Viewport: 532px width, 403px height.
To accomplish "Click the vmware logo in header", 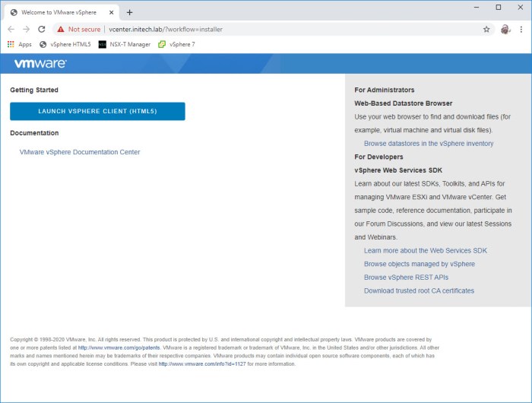I will (40, 63).
